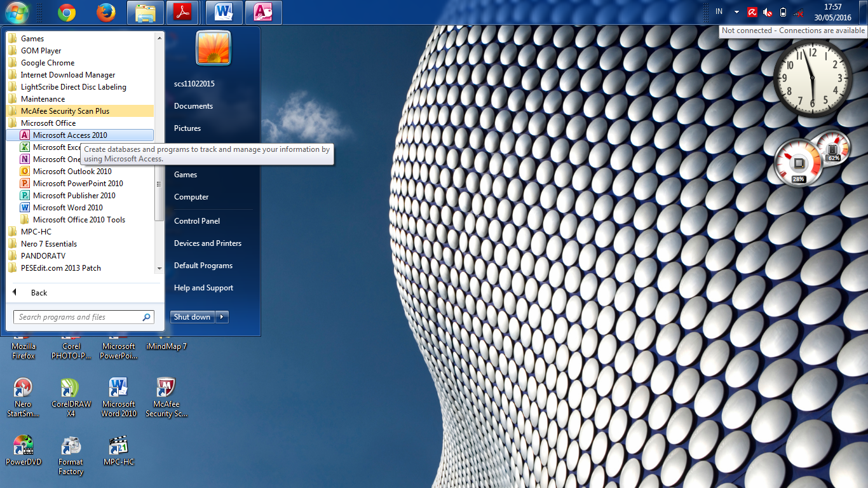Click the Microsoft Access 2010 icon
The image size is (868, 488).
coord(25,135)
